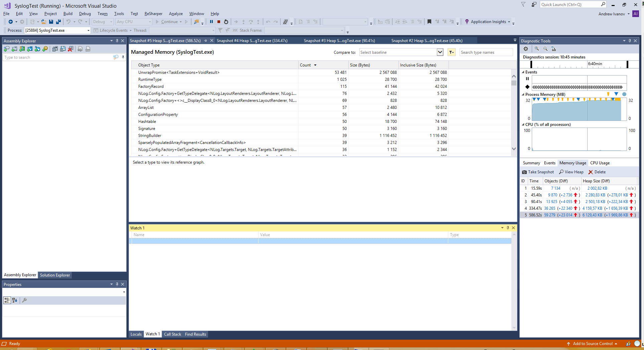Zoom out on the diagnostics timeline
This screenshot has height=350, width=644.
[545, 49]
